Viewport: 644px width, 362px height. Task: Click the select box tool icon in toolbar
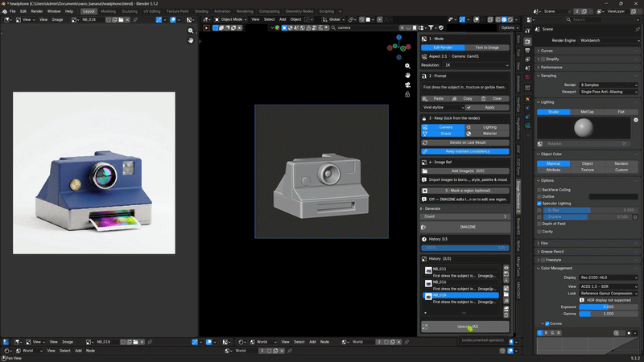215,28
